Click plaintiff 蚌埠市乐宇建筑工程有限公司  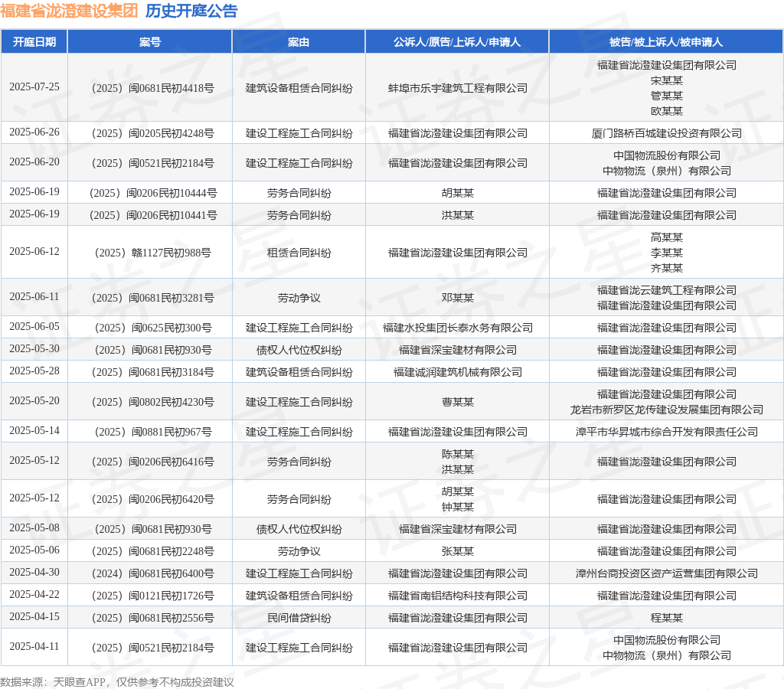click(458, 88)
